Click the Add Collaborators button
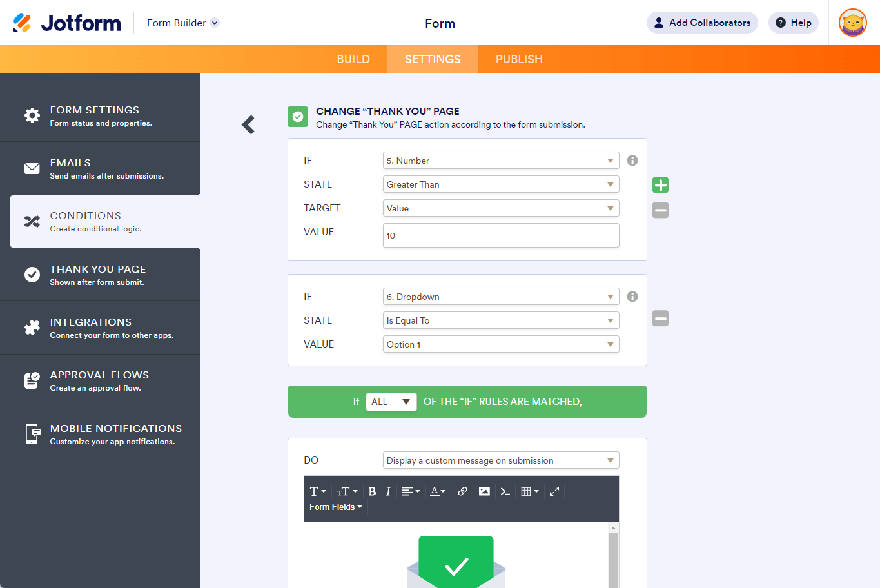Image resolution: width=880 pixels, height=588 pixels. (702, 23)
